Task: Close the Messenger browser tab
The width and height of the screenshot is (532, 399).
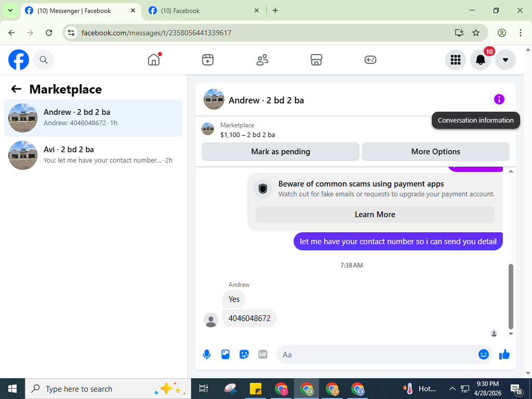Action: pyautogui.click(x=133, y=10)
